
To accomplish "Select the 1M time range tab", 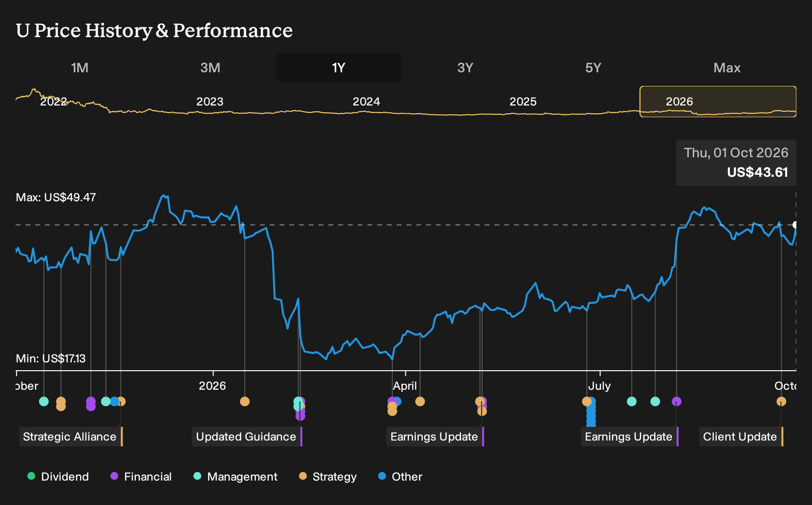I will pyautogui.click(x=80, y=67).
